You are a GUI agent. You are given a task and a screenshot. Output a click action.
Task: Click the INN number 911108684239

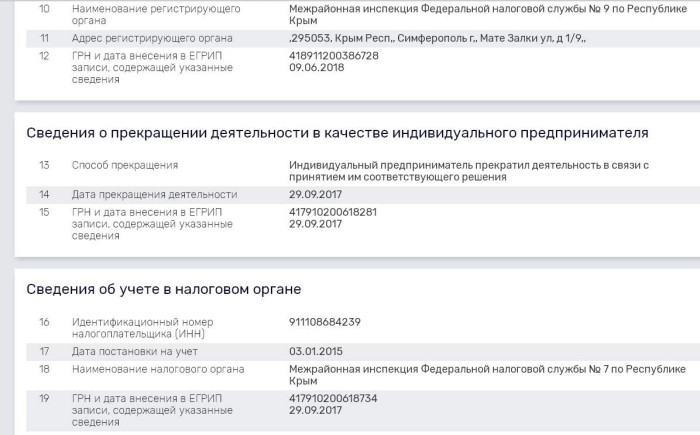click(x=325, y=322)
